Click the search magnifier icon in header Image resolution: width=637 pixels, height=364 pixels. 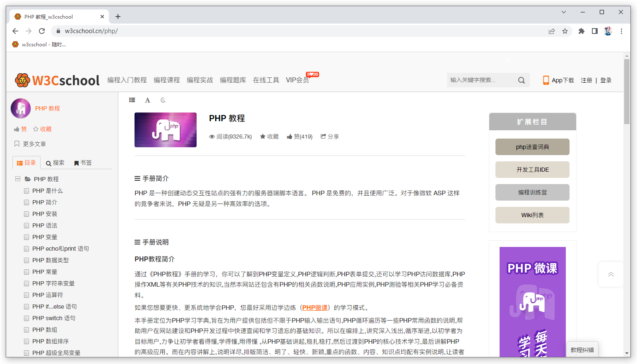pyautogui.click(x=521, y=80)
